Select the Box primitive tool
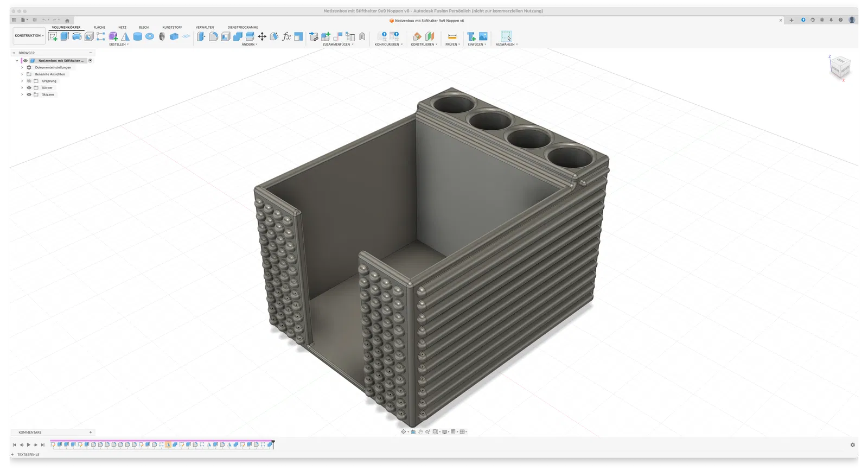 (174, 36)
